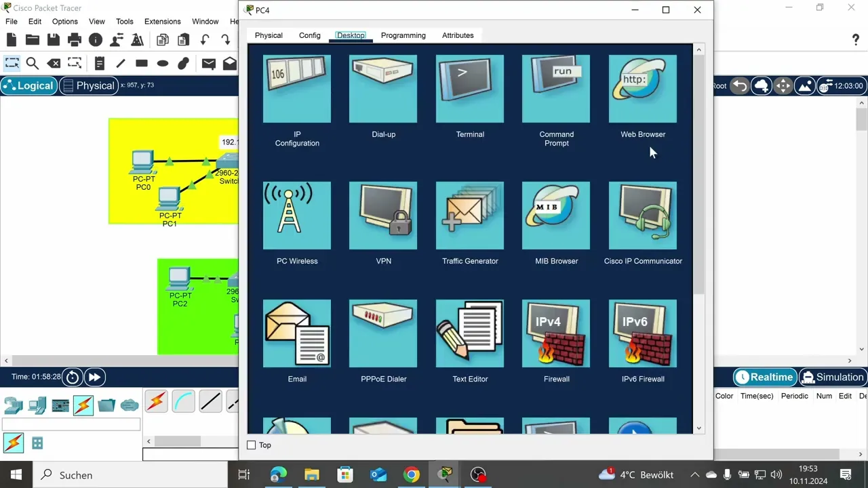Select the Connections device category

pyautogui.click(x=83, y=405)
